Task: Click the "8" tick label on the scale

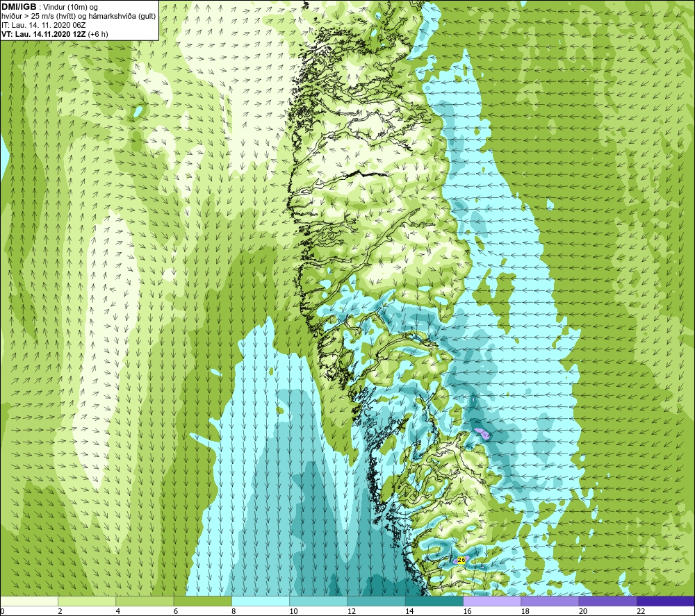Action: click(234, 611)
